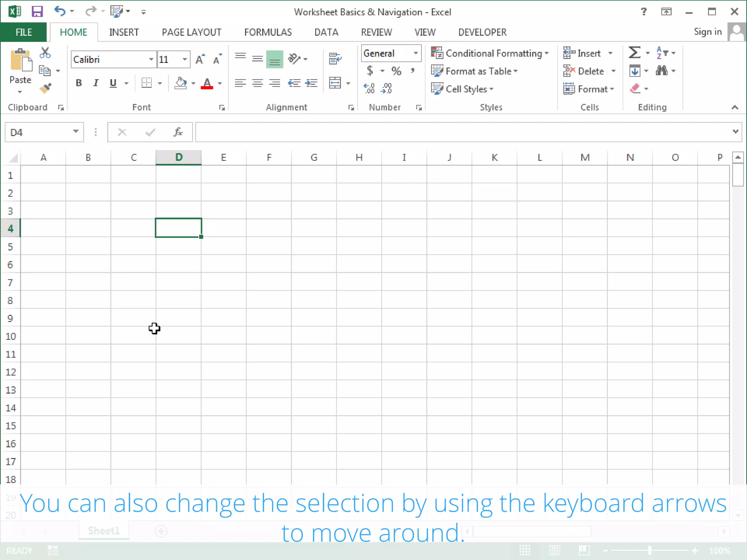Screen dimensions: 747x560
Task: Toggle Middle Align vertical alignment
Action: (257, 59)
